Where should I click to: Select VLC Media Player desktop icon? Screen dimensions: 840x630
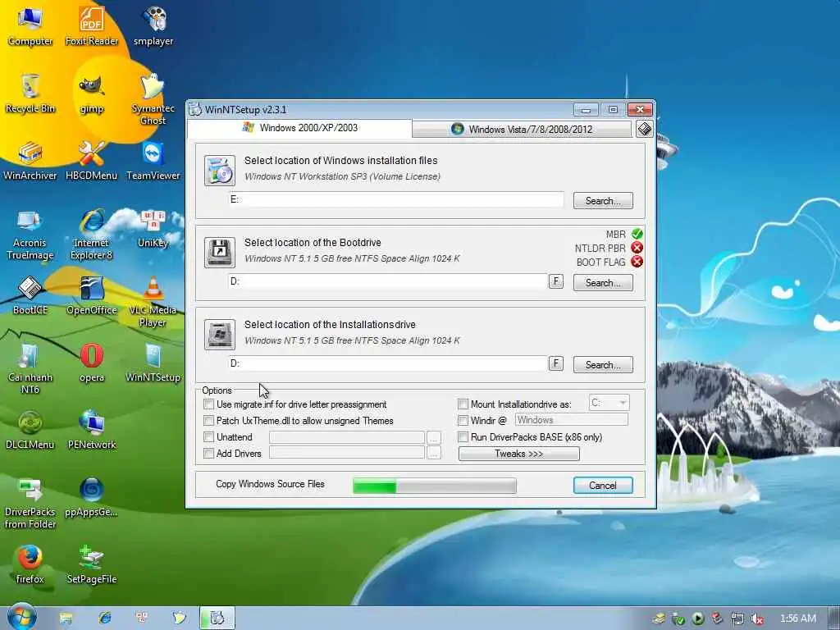(153, 301)
